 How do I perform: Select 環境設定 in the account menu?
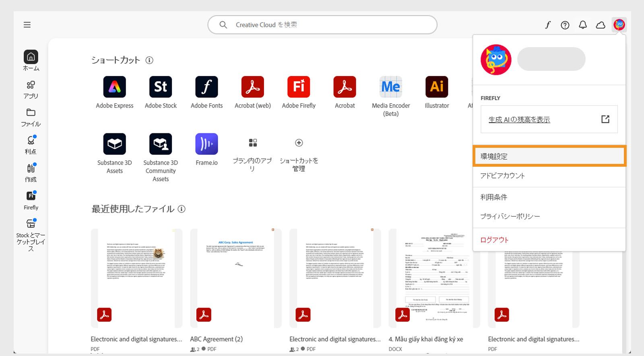click(549, 156)
